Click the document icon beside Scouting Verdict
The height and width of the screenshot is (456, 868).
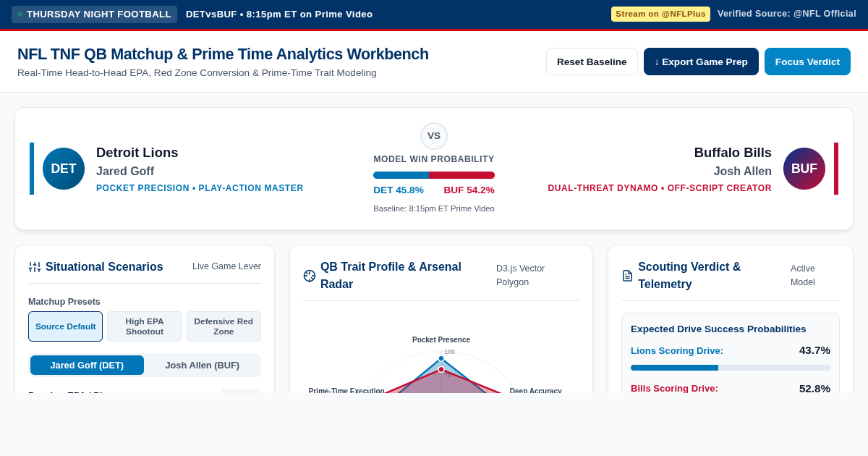627,276
